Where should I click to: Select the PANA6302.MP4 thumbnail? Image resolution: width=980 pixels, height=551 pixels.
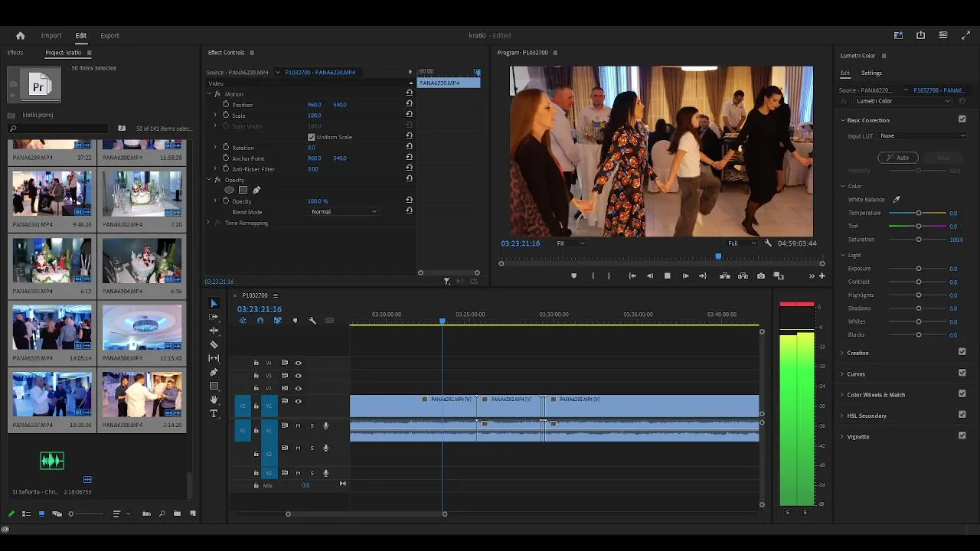[x=142, y=194]
